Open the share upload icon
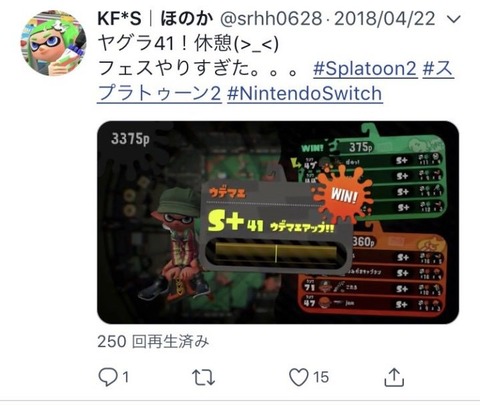 [394, 377]
